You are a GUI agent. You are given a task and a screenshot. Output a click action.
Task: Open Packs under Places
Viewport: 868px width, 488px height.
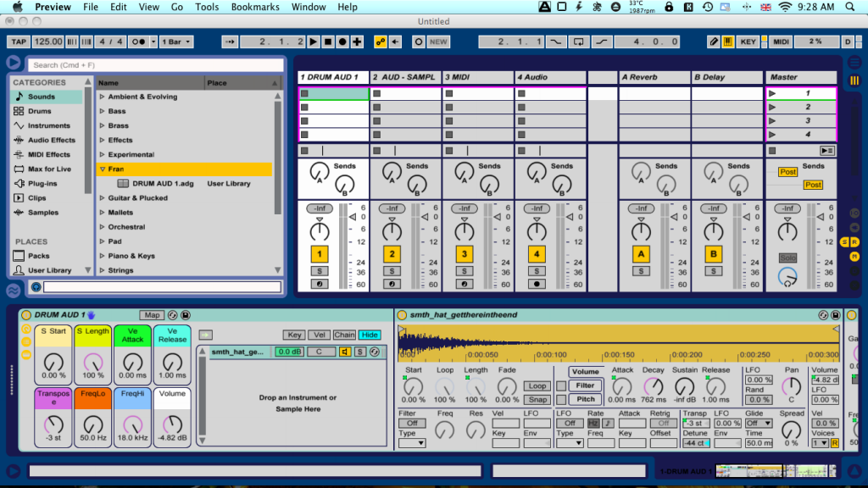coord(38,256)
